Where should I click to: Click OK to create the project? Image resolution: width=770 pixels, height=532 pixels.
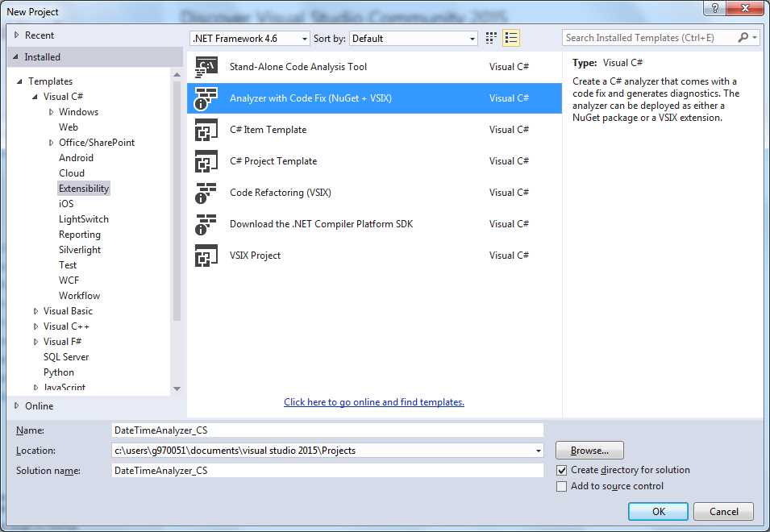[x=659, y=511]
